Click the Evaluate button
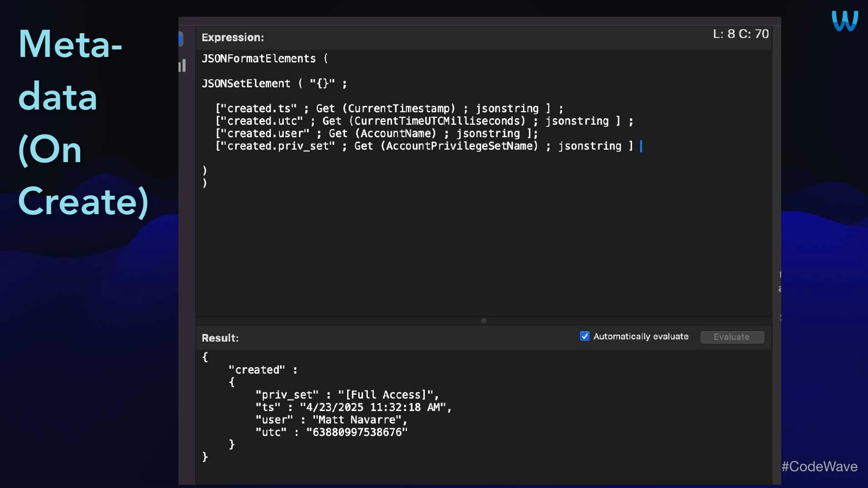 732,337
